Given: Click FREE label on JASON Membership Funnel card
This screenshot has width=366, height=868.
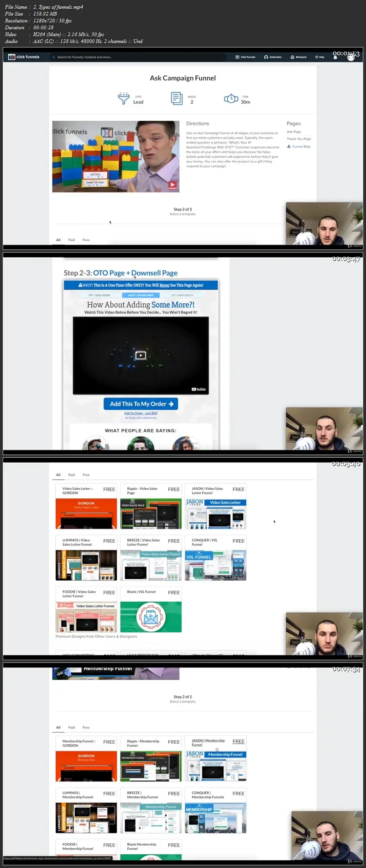Looking at the screenshot, I should [238, 741].
